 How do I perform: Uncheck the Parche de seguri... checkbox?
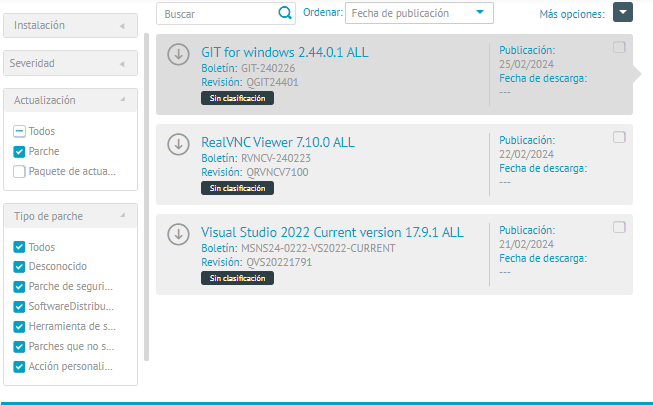19,287
